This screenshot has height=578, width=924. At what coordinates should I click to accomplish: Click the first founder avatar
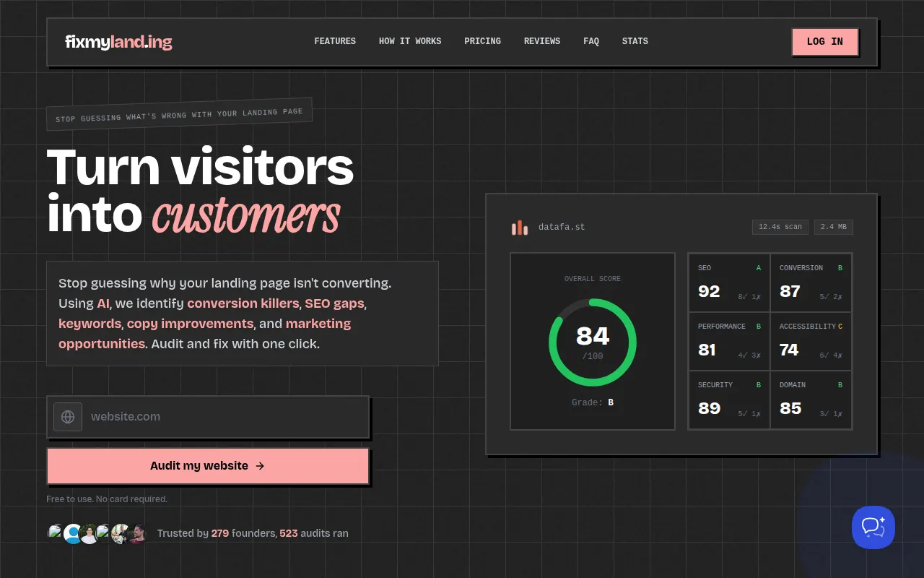pyautogui.click(x=56, y=533)
